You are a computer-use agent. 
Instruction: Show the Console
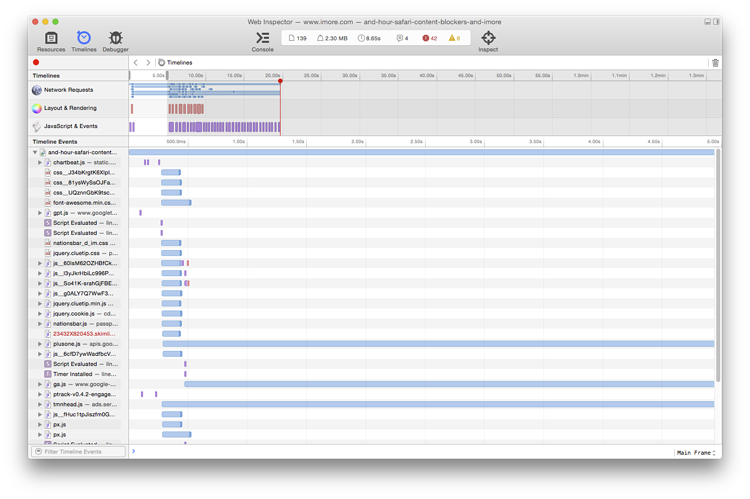[263, 42]
